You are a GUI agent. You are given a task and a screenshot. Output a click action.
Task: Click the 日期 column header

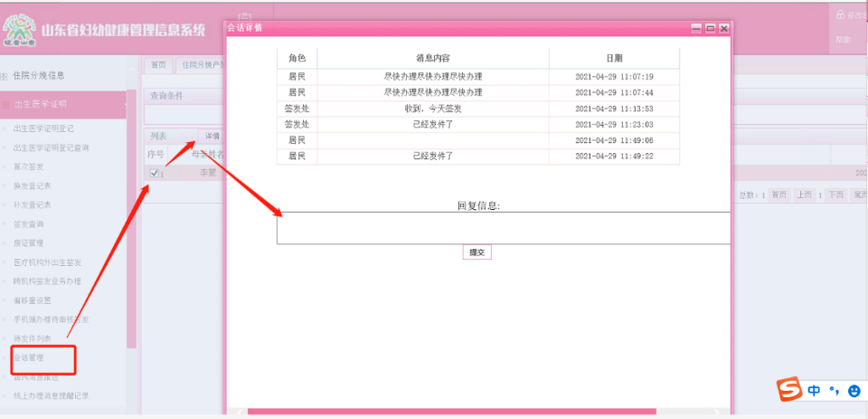coord(614,58)
